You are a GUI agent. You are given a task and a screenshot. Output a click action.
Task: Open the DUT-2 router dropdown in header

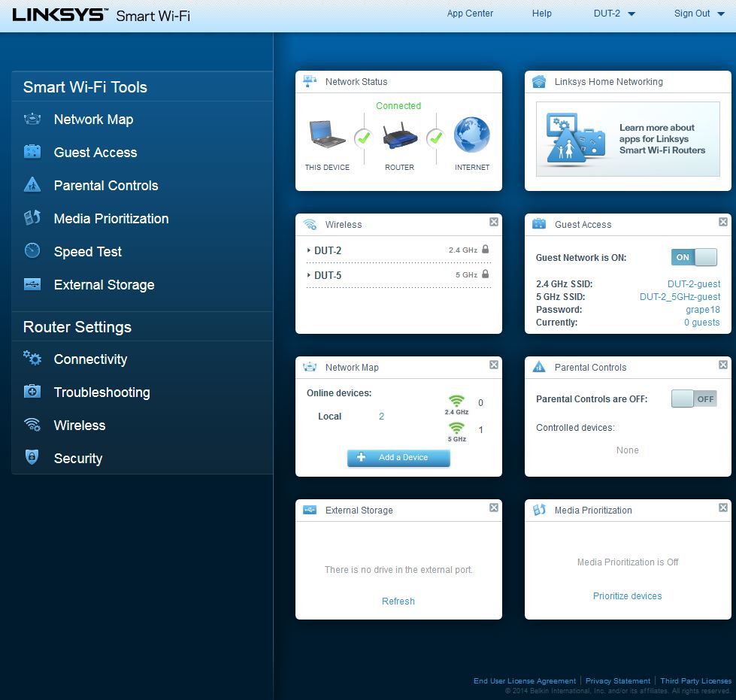click(x=614, y=14)
